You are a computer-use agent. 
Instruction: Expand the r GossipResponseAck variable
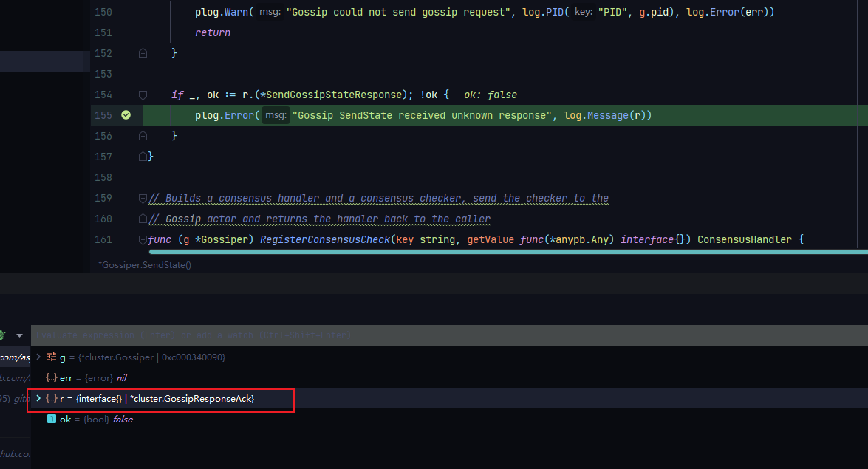click(38, 397)
